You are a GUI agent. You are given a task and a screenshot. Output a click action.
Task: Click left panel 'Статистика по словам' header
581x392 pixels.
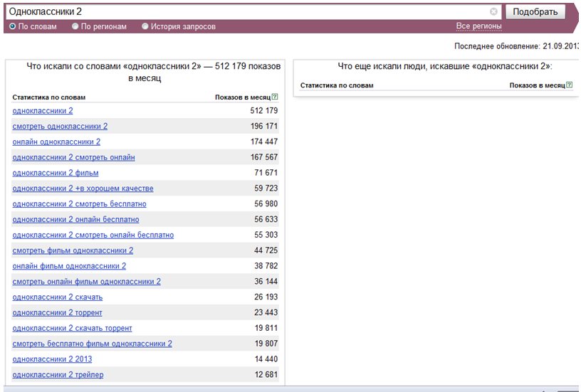click(x=49, y=97)
